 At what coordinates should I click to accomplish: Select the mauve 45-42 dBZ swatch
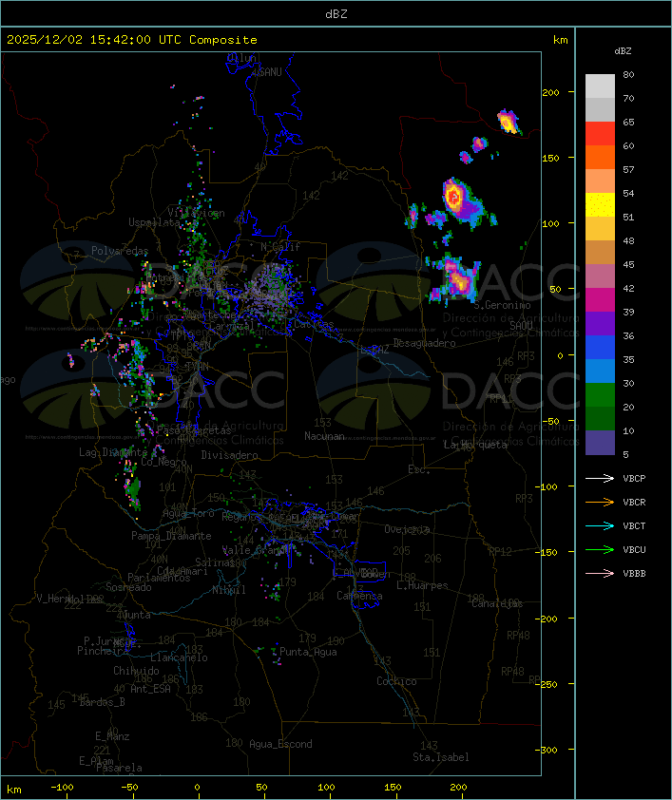600,276
